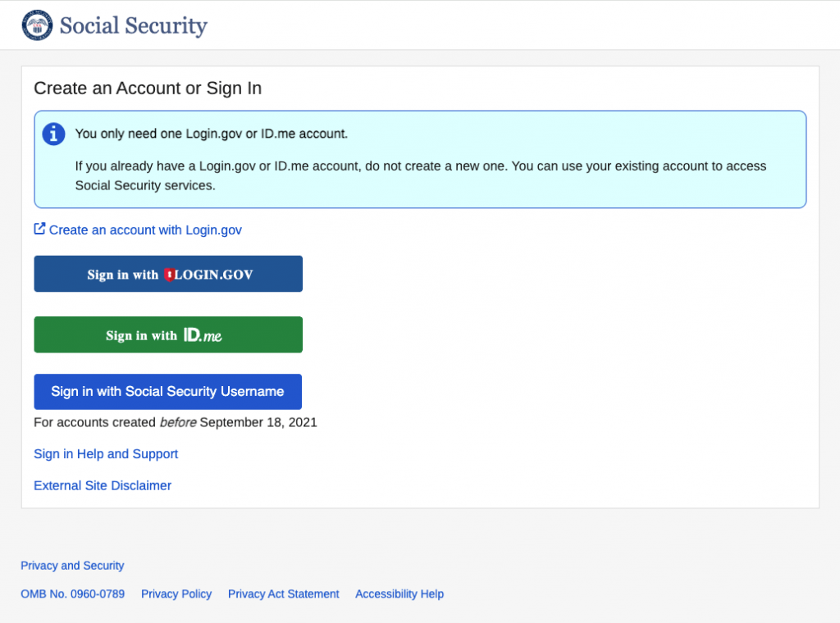Open Sign in with LOGIN.GOV
The image size is (840, 623).
(167, 273)
